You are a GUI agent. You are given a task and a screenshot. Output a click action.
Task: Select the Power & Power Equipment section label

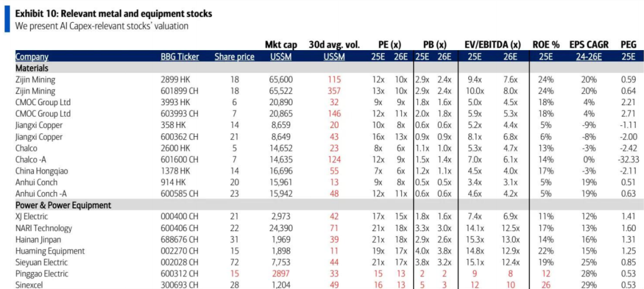pos(63,205)
